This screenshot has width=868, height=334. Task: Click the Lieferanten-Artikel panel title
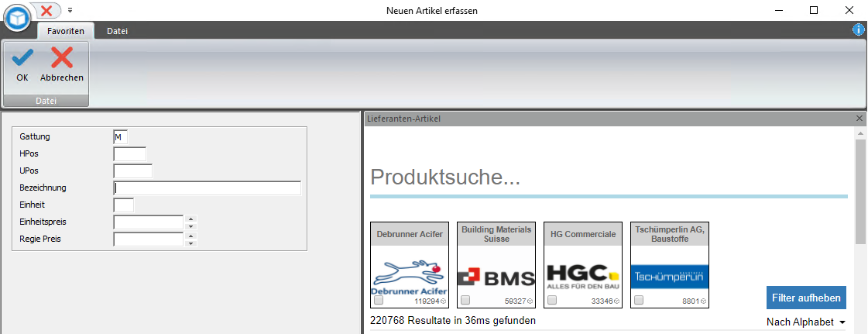404,119
